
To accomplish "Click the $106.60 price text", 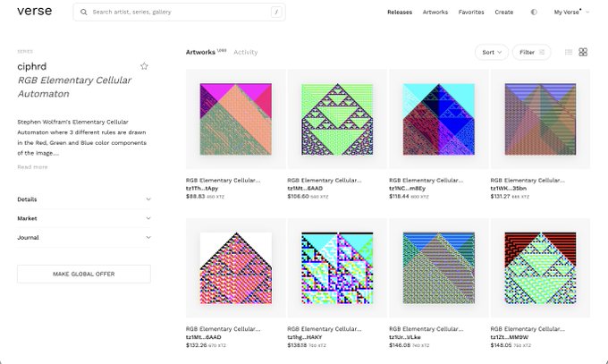I will 298,197.
